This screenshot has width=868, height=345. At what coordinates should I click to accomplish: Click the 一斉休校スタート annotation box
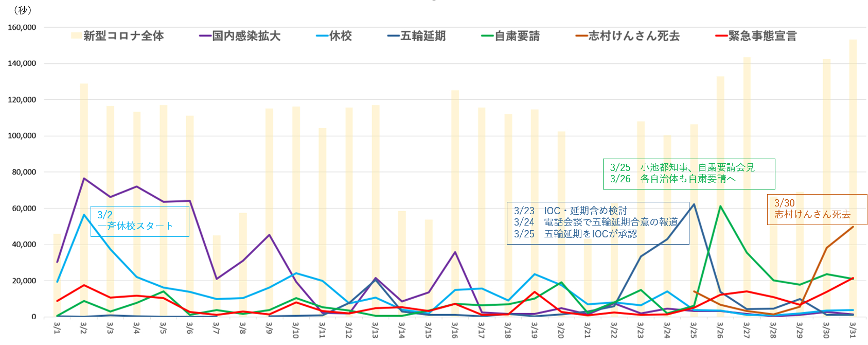pyautogui.click(x=140, y=221)
